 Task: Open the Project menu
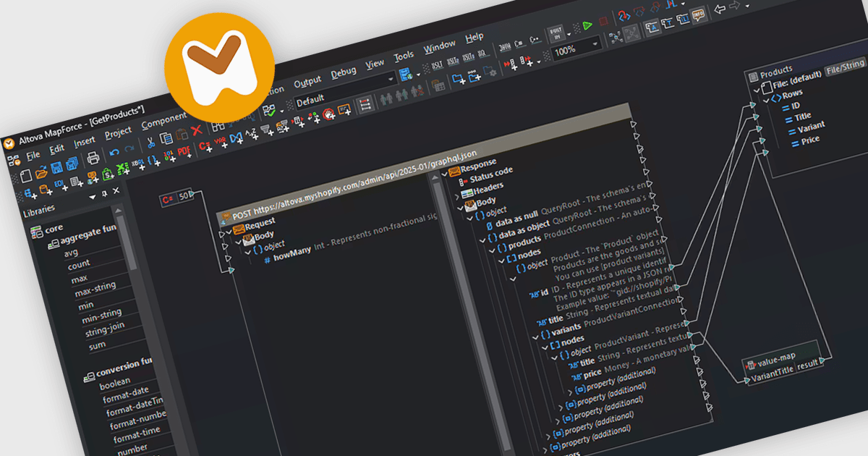(x=118, y=132)
